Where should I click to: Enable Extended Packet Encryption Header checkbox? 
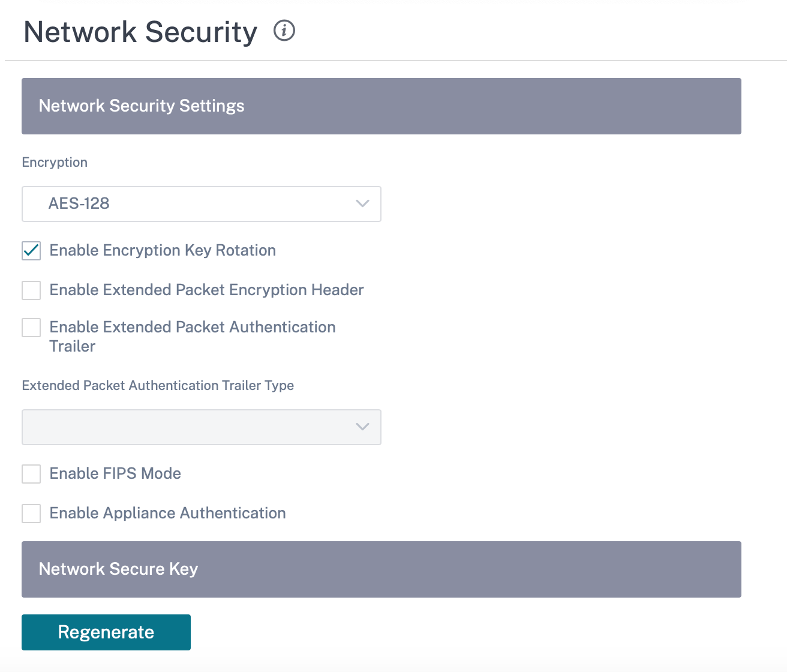coord(31,290)
